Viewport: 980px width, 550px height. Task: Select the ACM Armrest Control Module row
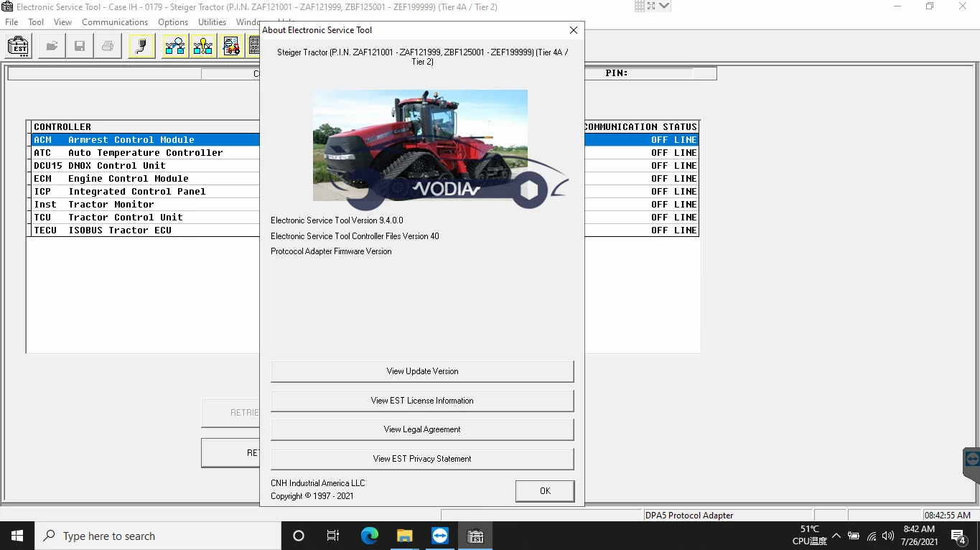coord(145,140)
